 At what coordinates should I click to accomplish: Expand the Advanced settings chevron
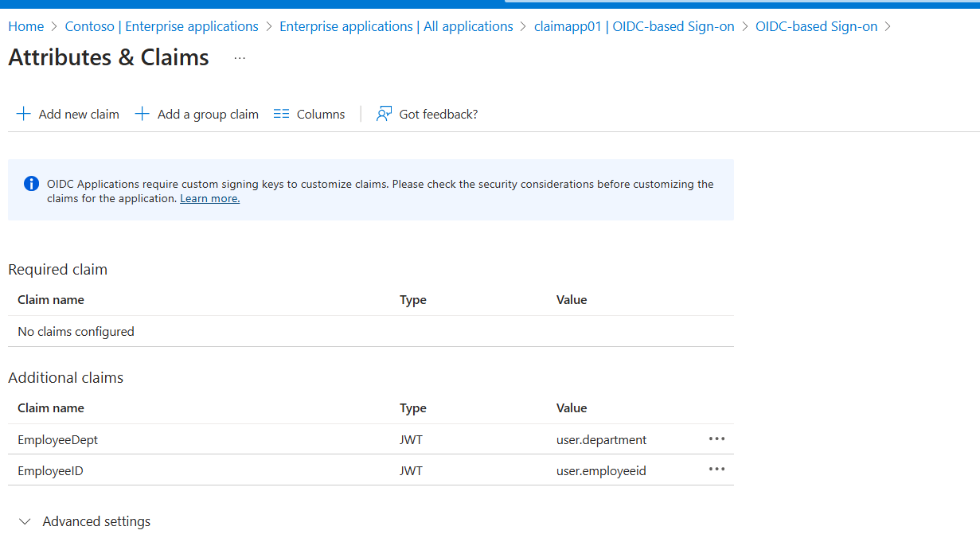25,521
